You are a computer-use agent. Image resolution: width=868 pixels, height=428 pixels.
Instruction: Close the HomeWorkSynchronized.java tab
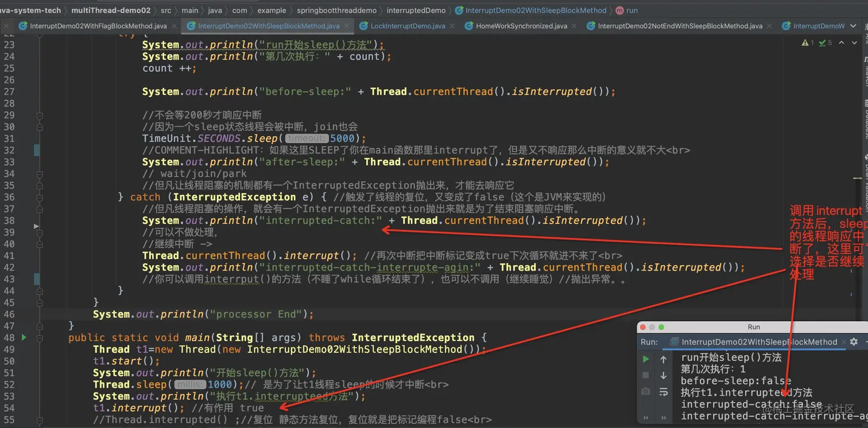(575, 26)
